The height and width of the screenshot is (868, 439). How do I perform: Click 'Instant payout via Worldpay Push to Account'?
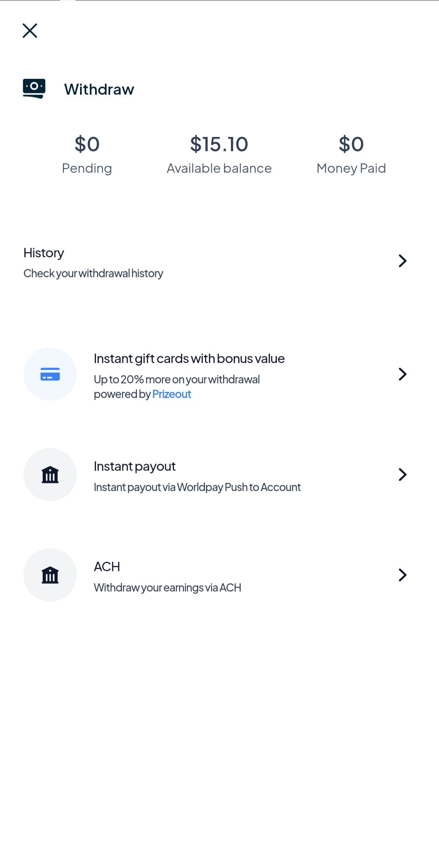click(197, 487)
